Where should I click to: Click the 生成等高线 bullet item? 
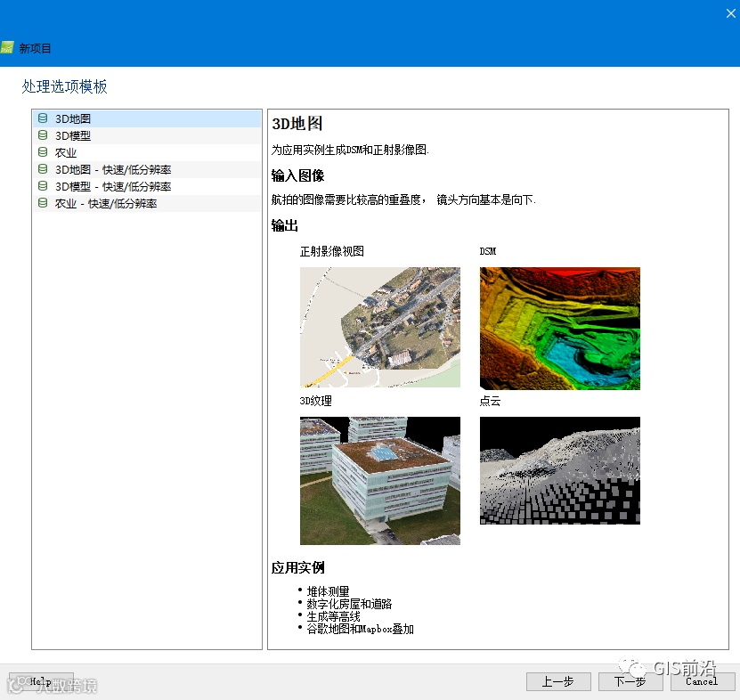tap(334, 616)
